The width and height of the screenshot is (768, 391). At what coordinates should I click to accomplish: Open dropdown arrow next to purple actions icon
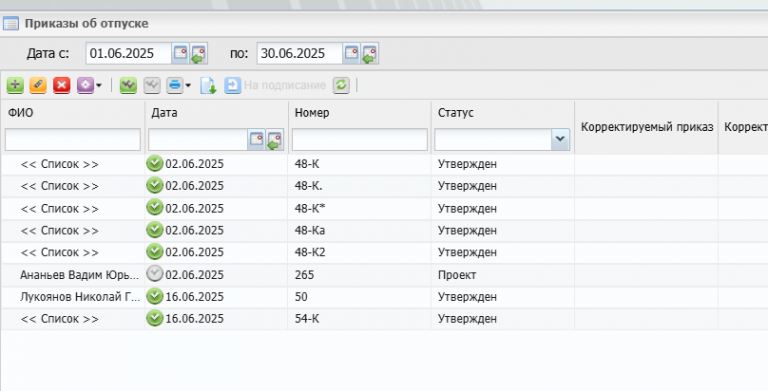(x=99, y=86)
